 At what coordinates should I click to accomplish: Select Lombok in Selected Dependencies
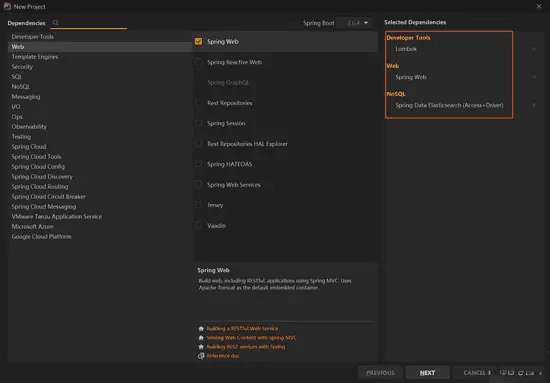point(406,49)
